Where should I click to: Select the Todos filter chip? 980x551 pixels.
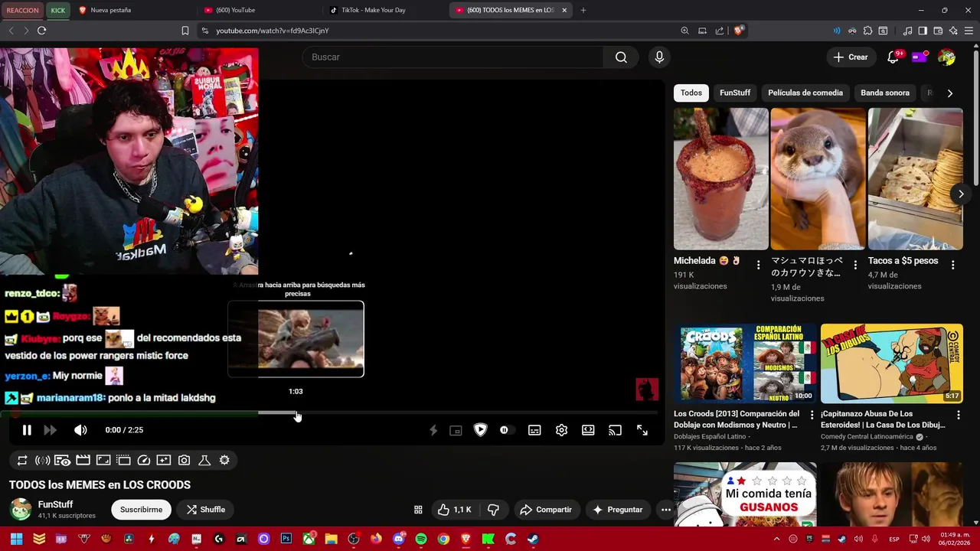pyautogui.click(x=691, y=93)
